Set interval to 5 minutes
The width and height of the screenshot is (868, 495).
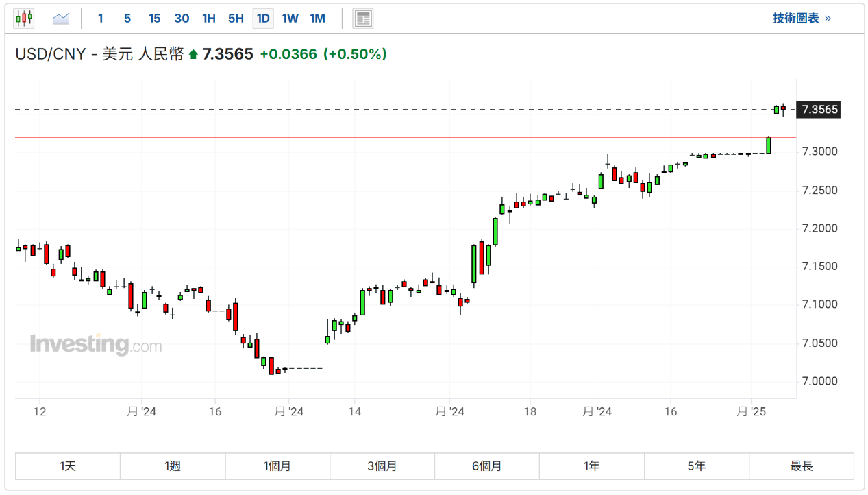tap(127, 19)
